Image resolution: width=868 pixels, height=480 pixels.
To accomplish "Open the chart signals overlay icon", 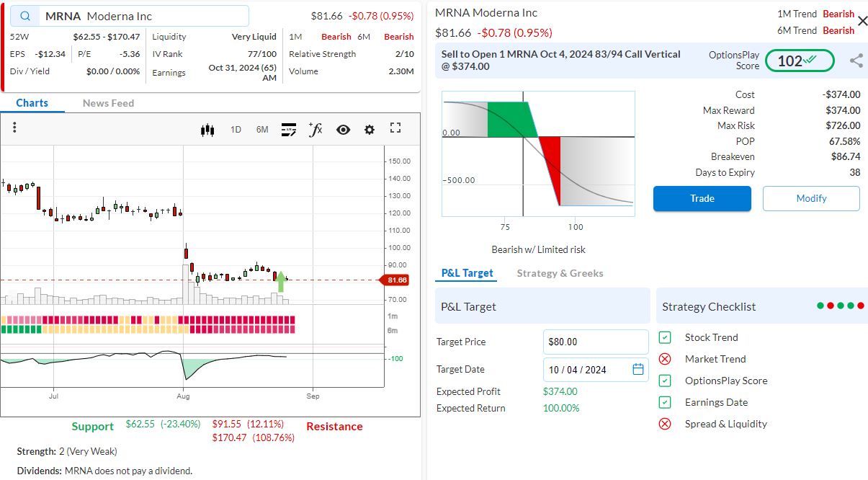I will [288, 130].
